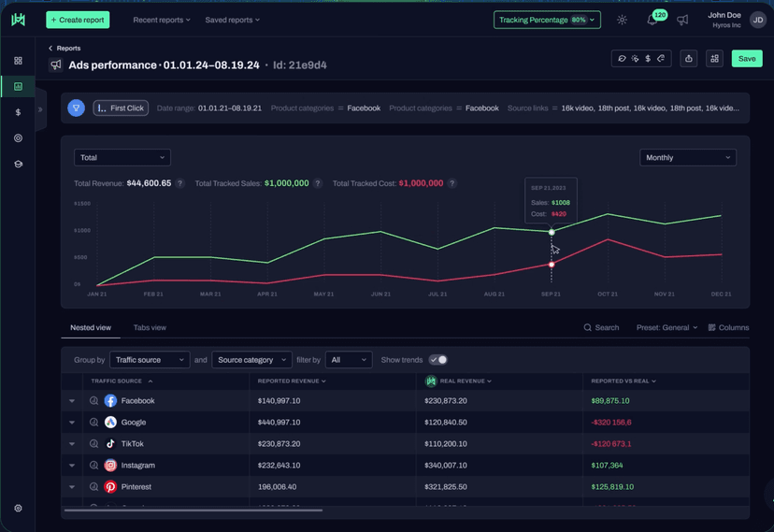Click the graduation cap sidebar icon
This screenshot has width=774, height=532.
(18, 165)
